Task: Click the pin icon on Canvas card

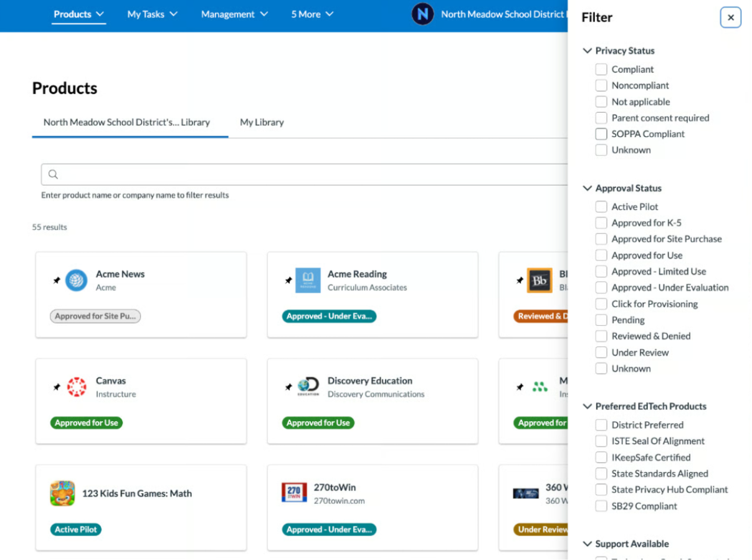Action: coord(57,387)
